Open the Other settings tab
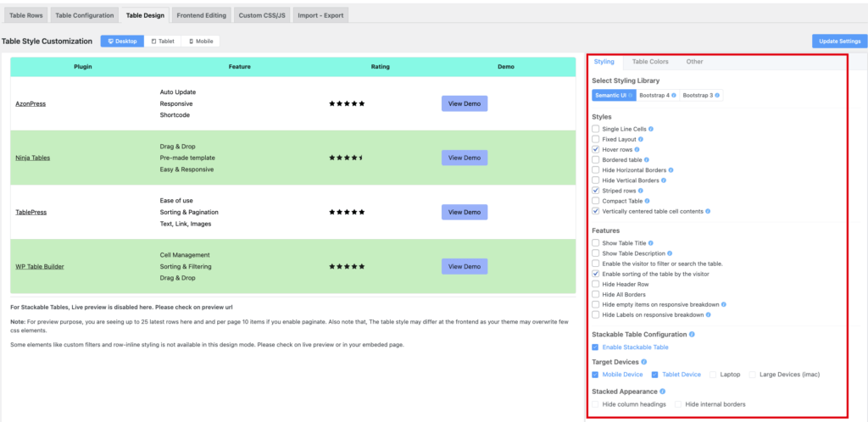This screenshot has height=422, width=868. coord(695,61)
